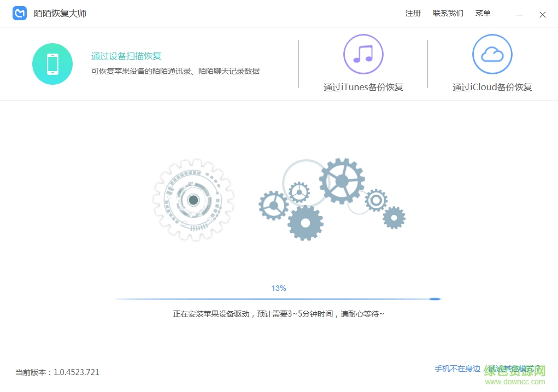Select the green phone device scan icon
The width and height of the screenshot is (558, 392).
coord(52,64)
